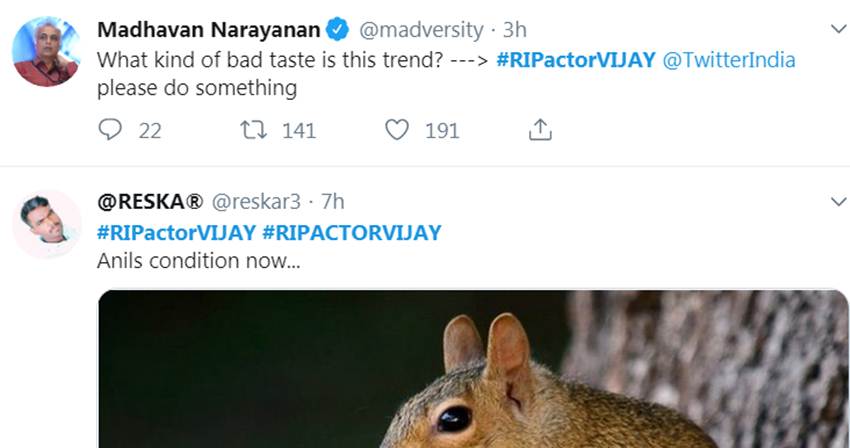Share Madhavan Narayanan's tweet via share icon
The image size is (850, 448).
tap(539, 130)
